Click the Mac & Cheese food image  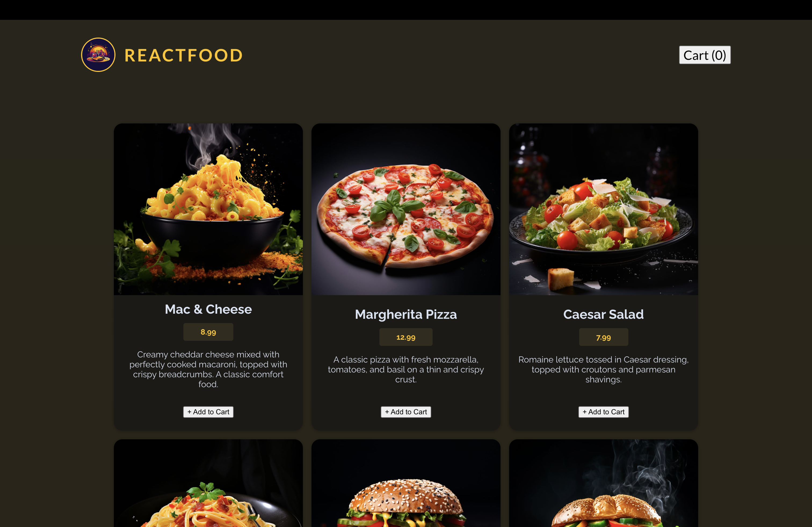208,209
